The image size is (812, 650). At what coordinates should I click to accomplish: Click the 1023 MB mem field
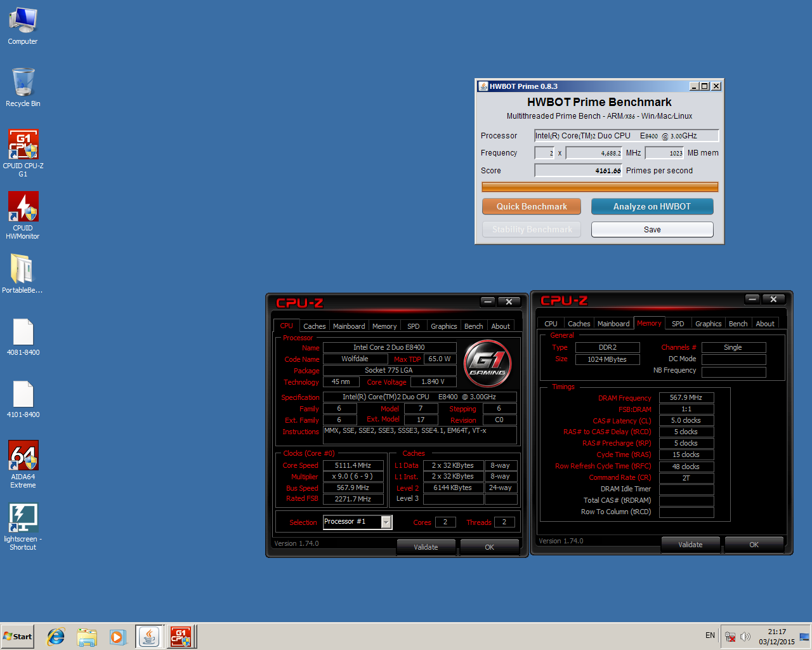coord(664,153)
